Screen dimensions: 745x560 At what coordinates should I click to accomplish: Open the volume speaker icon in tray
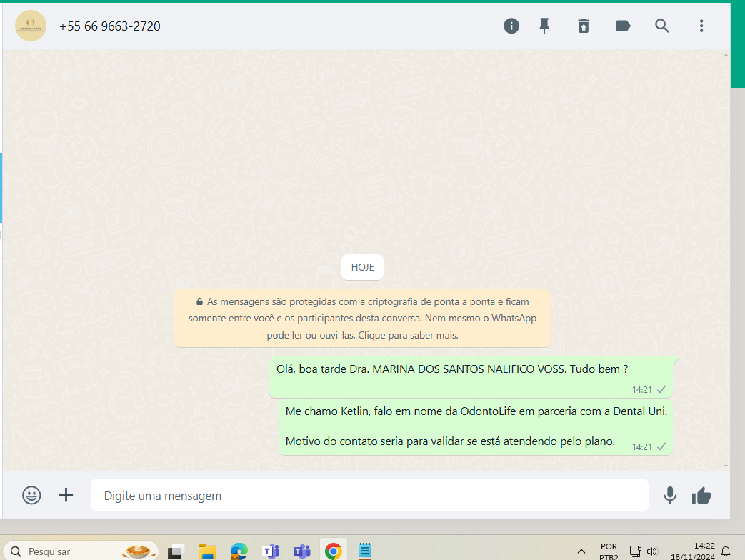tap(652, 551)
